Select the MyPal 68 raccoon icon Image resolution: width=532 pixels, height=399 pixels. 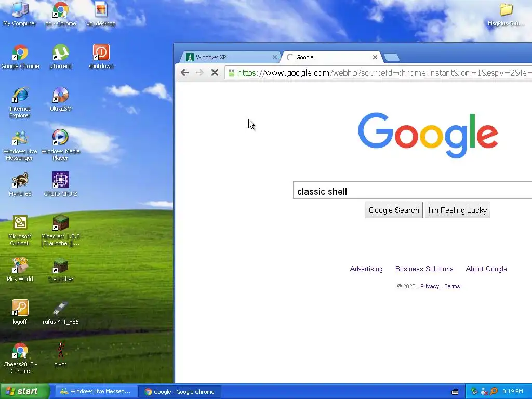[20, 184]
